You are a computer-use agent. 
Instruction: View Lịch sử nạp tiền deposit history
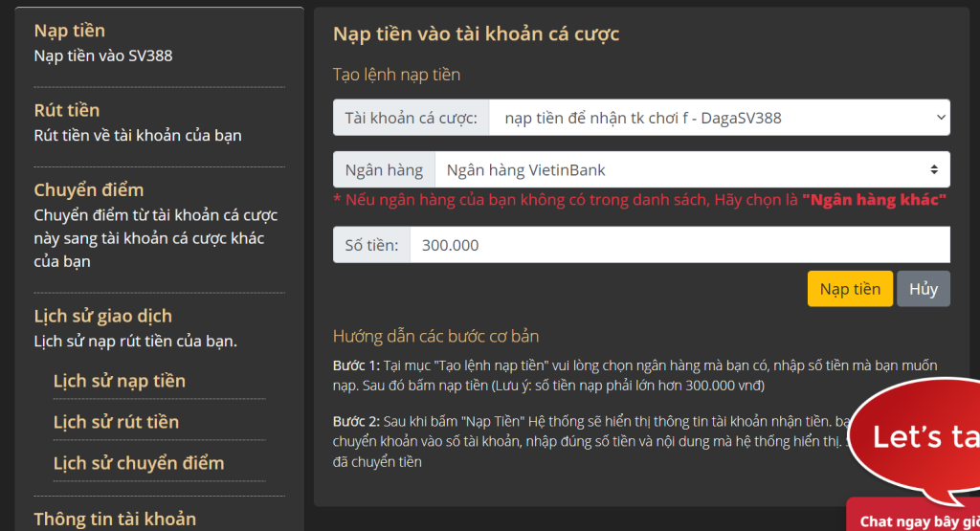(x=120, y=381)
